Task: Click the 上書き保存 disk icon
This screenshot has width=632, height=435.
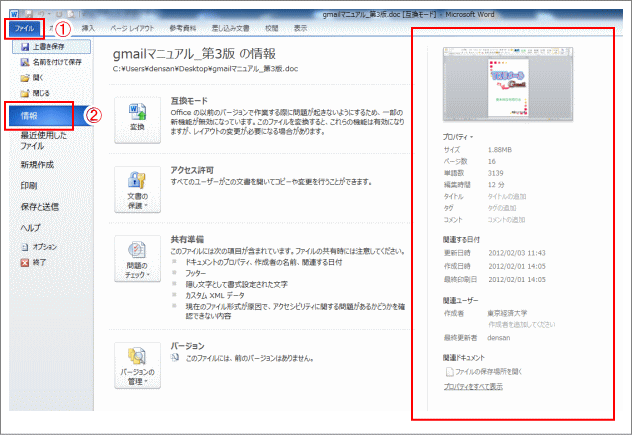Action: (25, 47)
